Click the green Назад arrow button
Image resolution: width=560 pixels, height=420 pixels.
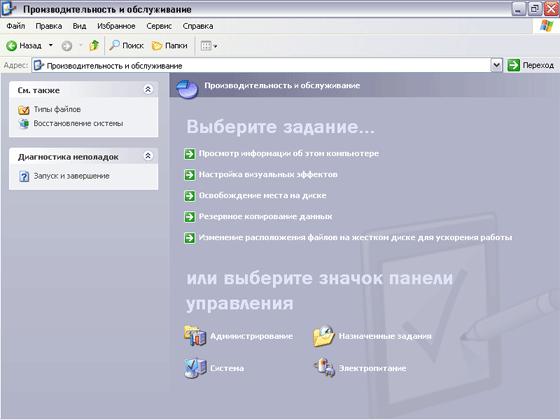click(11, 46)
